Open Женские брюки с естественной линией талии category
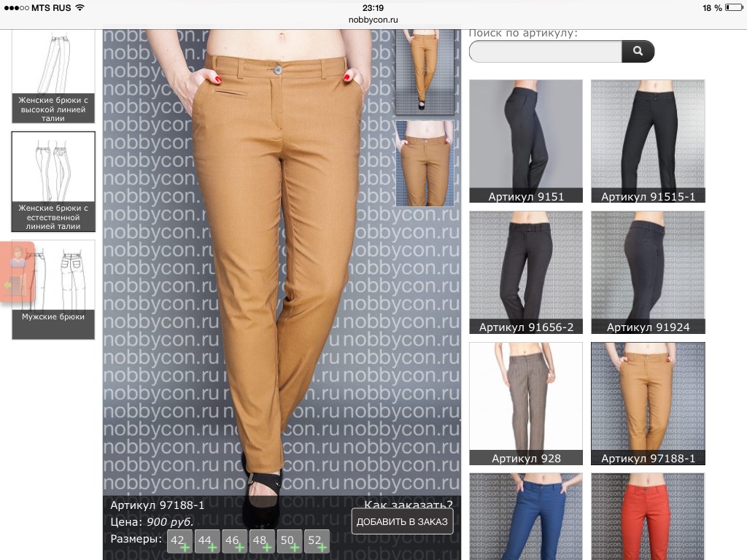 coord(53,182)
